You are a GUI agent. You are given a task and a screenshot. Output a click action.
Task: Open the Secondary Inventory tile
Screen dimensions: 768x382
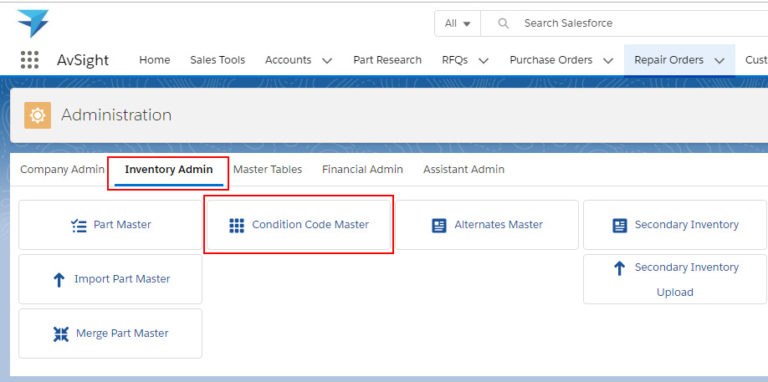674,225
